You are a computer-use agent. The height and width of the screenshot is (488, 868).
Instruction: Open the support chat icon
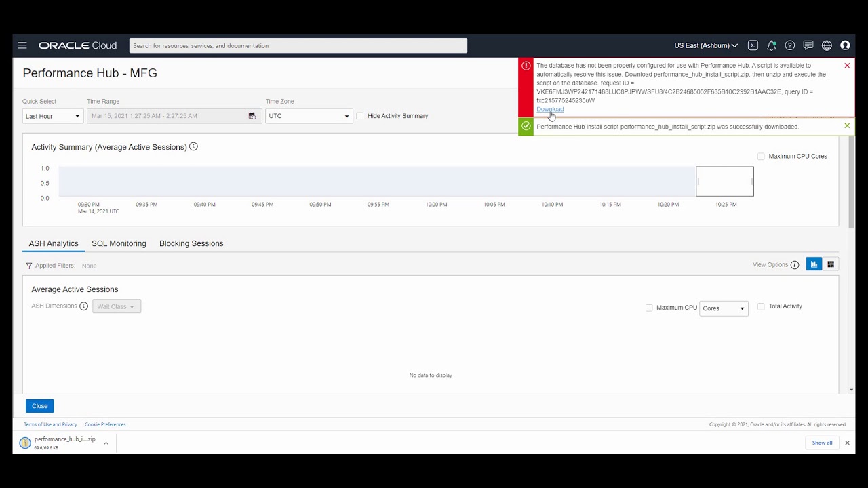tap(808, 45)
